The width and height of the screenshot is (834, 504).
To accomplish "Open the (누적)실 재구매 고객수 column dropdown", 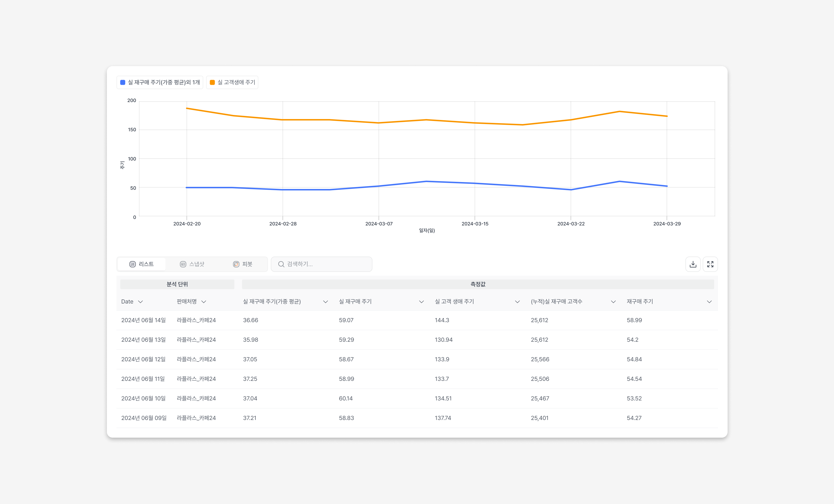I will (x=613, y=302).
